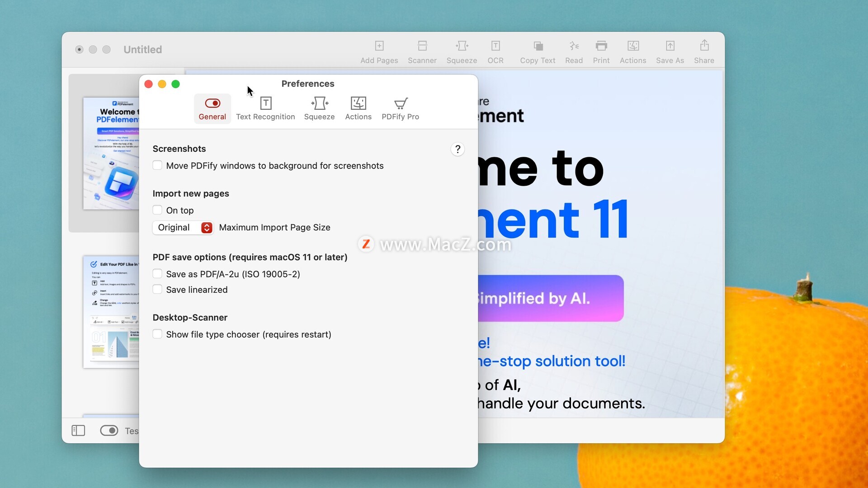Viewport: 868px width, 488px height.
Task: Enable Show file type chooser checkbox
Action: pos(157,334)
